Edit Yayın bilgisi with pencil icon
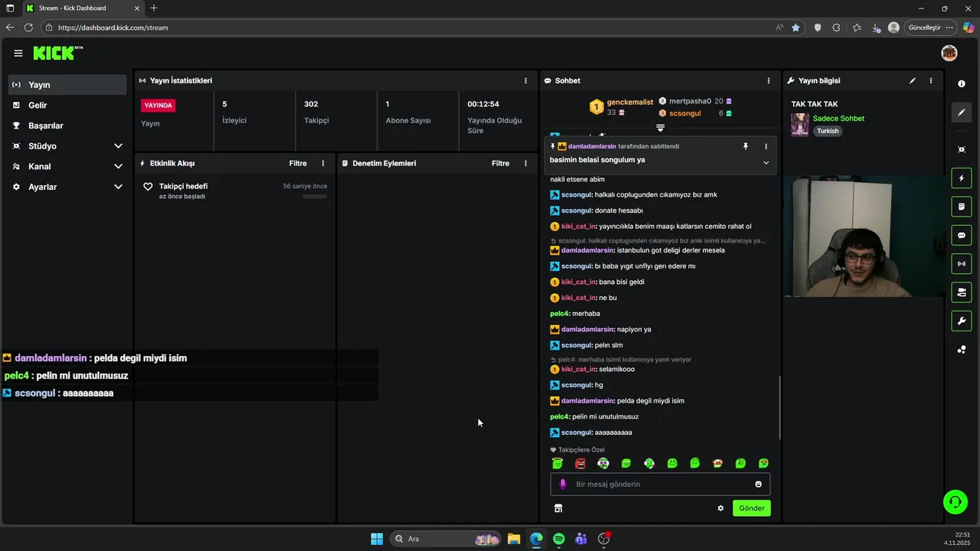980x551 pixels. [x=913, y=80]
